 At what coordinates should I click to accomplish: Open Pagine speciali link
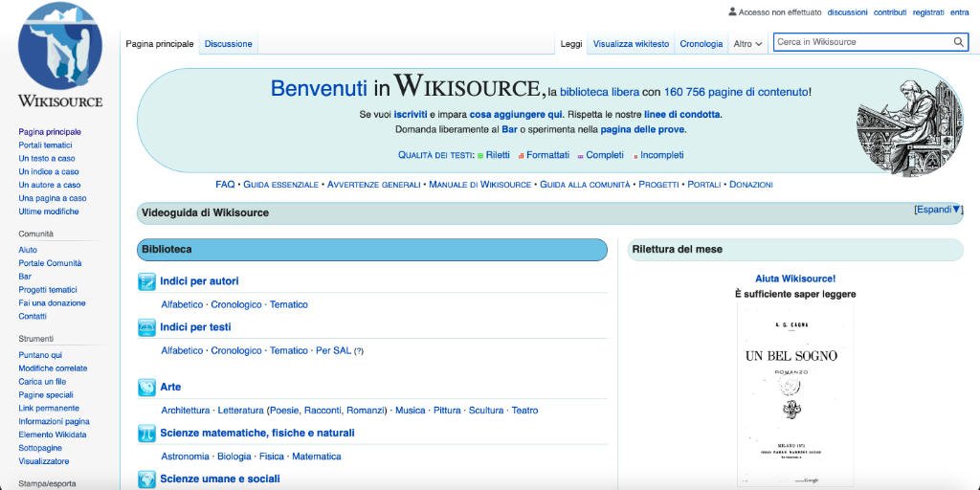pos(46,395)
